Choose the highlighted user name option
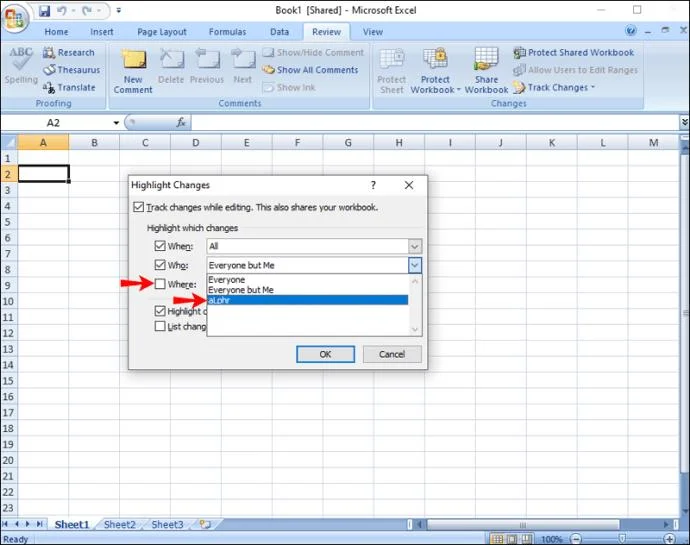Screen dimensions: 690x545 [x=308, y=300]
